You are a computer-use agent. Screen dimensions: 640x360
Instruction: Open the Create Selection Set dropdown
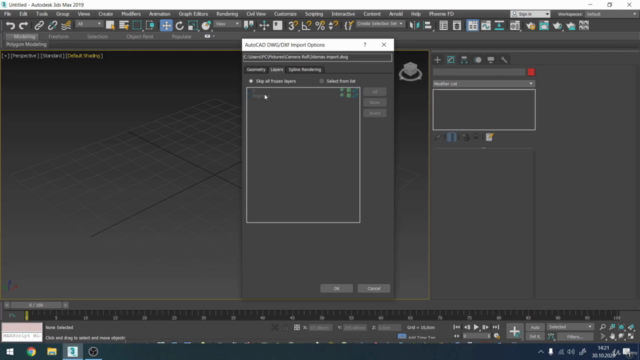click(380, 24)
